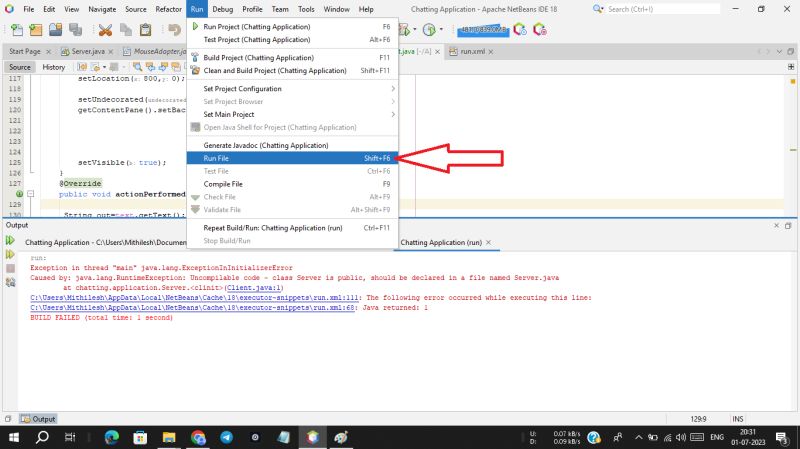Open the Refactor menu
800x449 pixels.
[x=168, y=9]
